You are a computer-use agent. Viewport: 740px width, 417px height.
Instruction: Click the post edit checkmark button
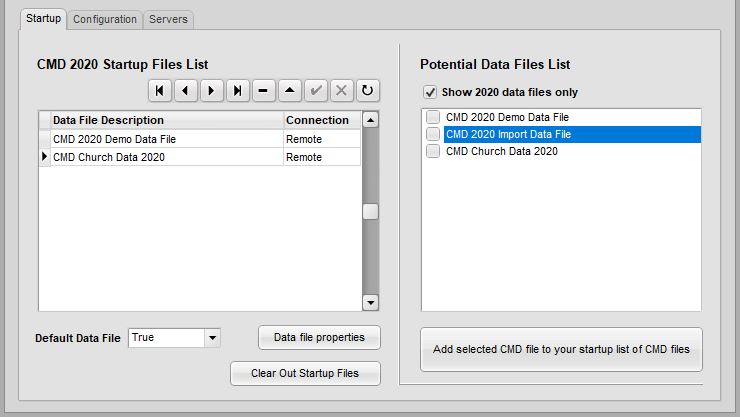(316, 91)
